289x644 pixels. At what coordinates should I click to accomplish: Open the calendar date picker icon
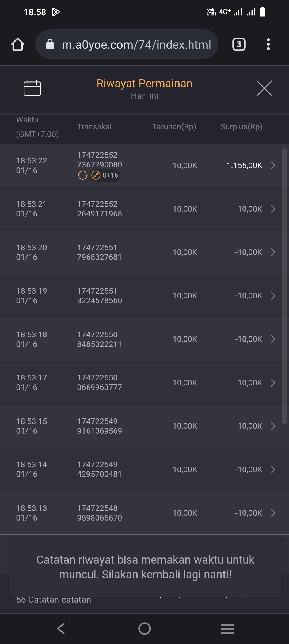coord(32,88)
